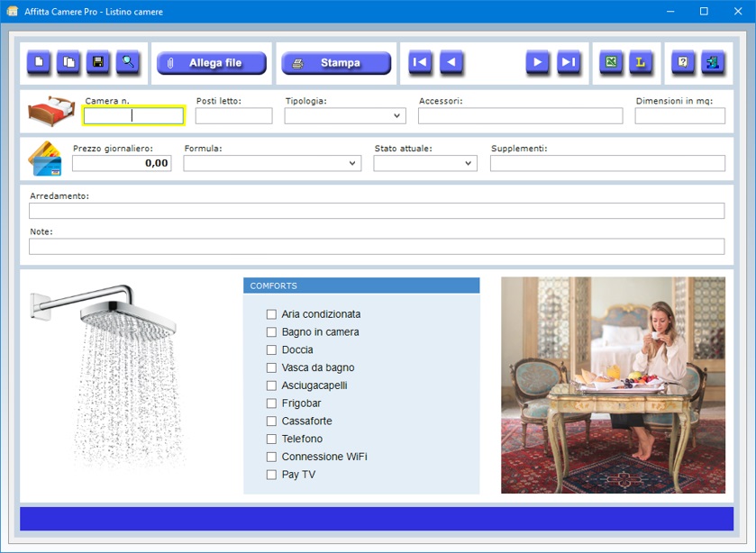Click the COMFORTS panel header
Screen dimensions: 756x553
[361, 286]
